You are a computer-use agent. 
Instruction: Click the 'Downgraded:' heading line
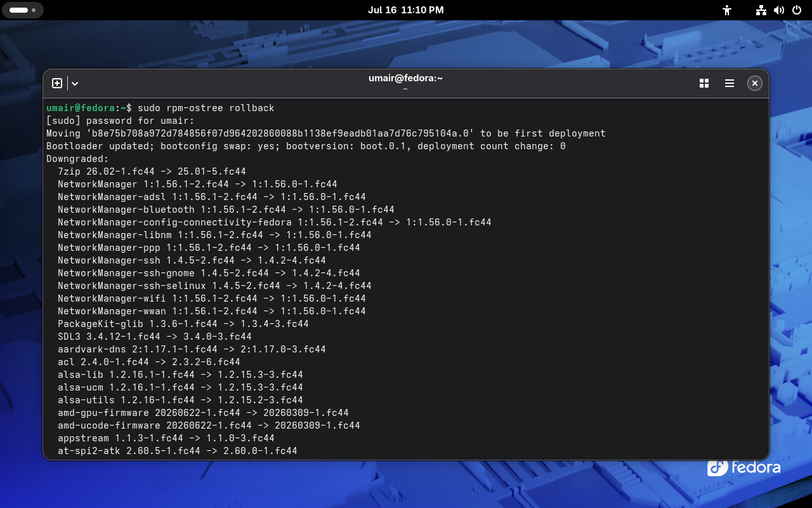click(77, 159)
